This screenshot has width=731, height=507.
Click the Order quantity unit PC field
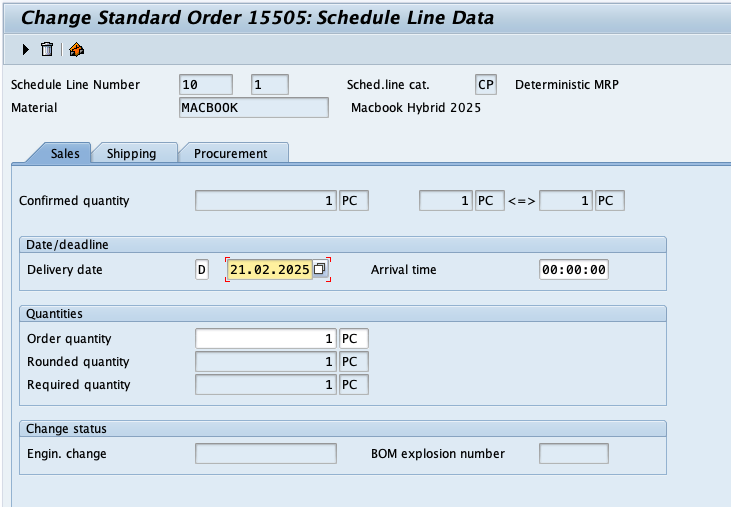[x=353, y=338]
